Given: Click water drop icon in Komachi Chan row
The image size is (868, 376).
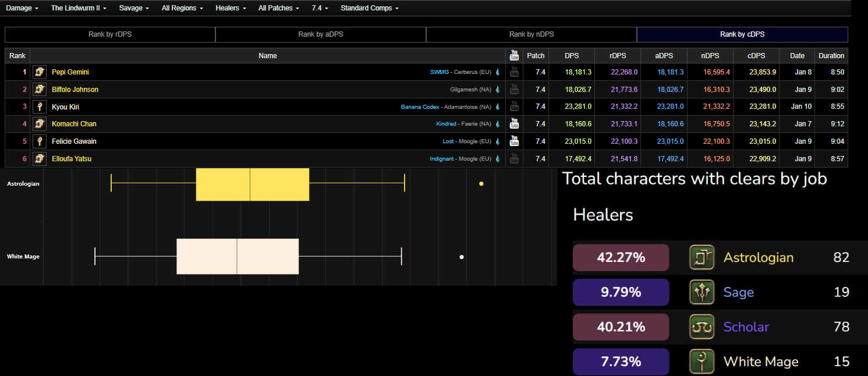Looking at the screenshot, I should [498, 124].
